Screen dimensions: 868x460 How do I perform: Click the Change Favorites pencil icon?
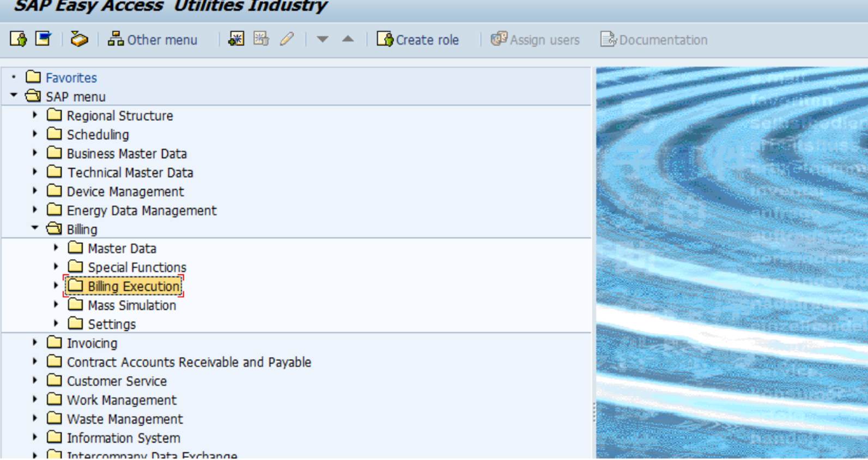(287, 39)
